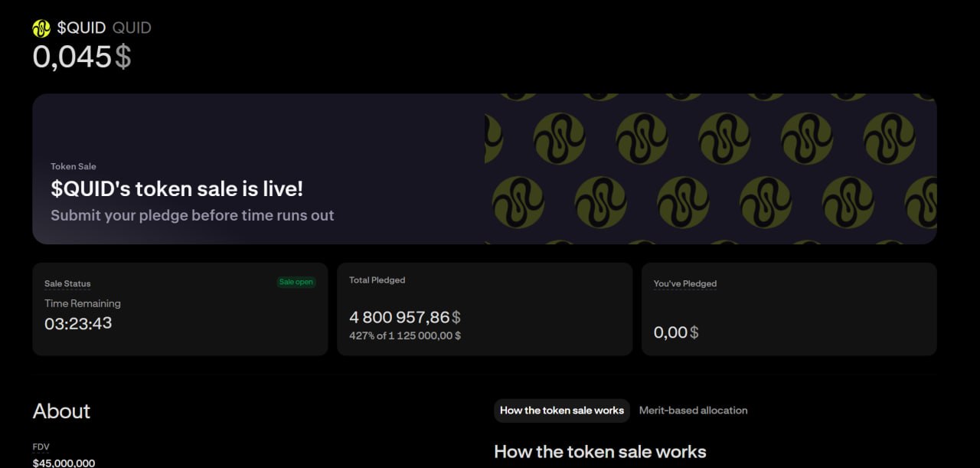Click the Sale open status badge

296,282
